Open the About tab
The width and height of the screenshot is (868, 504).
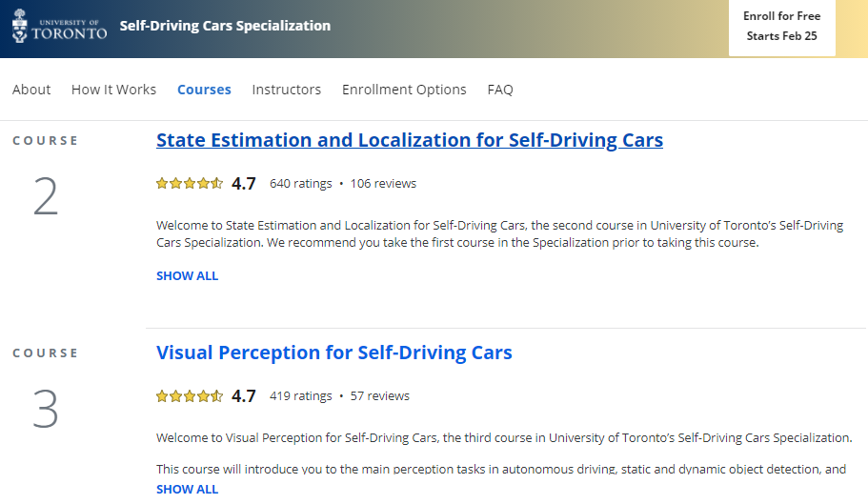pos(31,90)
